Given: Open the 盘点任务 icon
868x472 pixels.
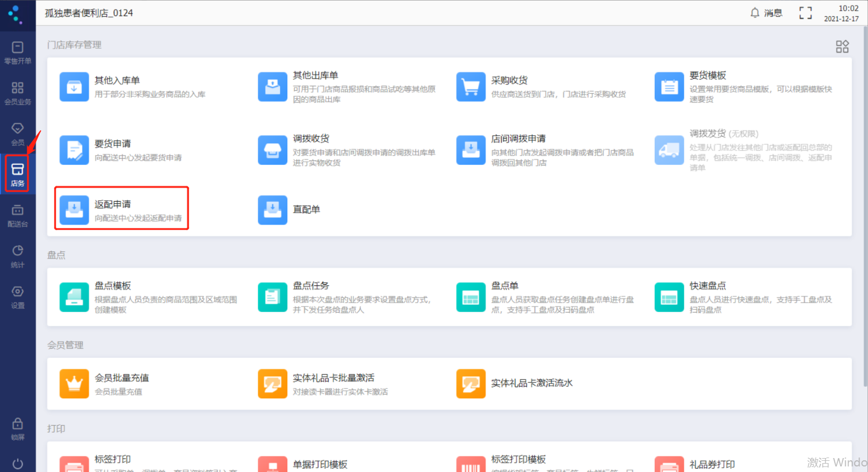Looking at the screenshot, I should 273,298.
